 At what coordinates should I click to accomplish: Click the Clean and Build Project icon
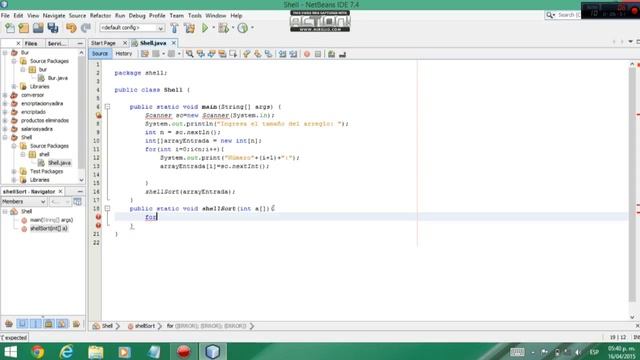[x=190, y=28]
